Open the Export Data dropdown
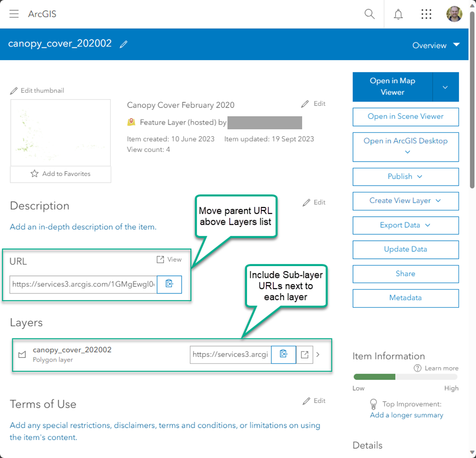476x458 pixels. pos(406,226)
